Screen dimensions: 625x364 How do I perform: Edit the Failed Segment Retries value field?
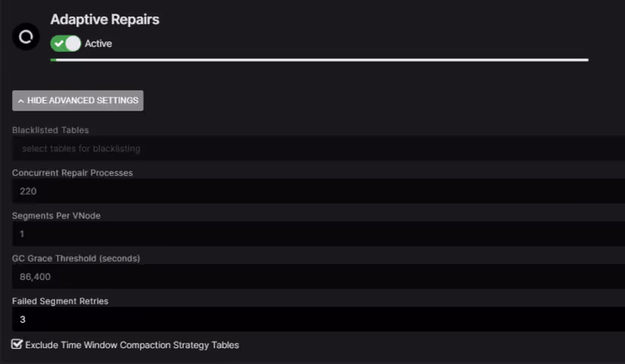pos(316,320)
